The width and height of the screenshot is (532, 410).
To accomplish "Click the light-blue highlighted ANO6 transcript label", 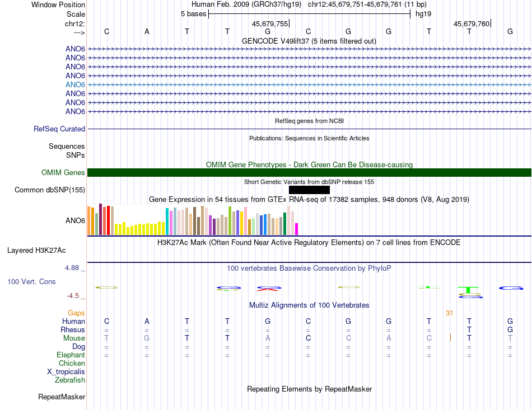I will (75, 84).
